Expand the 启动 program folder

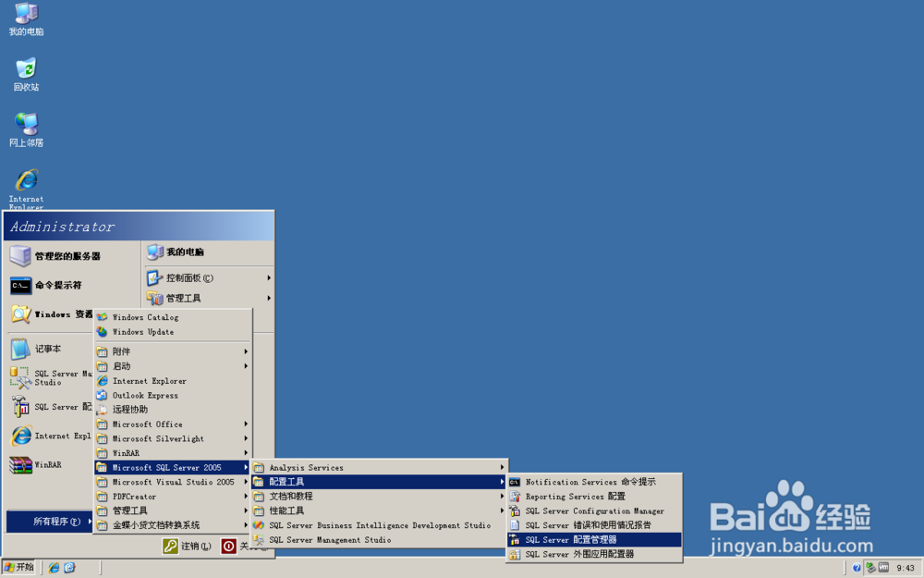[174, 366]
